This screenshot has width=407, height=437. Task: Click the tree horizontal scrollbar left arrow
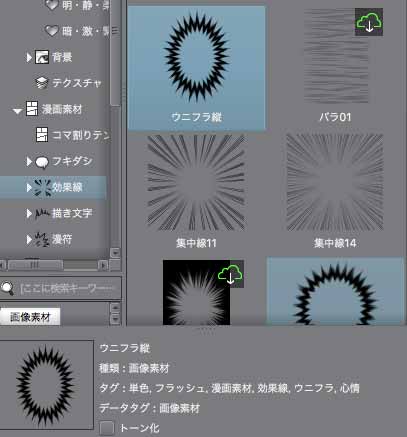[3, 265]
